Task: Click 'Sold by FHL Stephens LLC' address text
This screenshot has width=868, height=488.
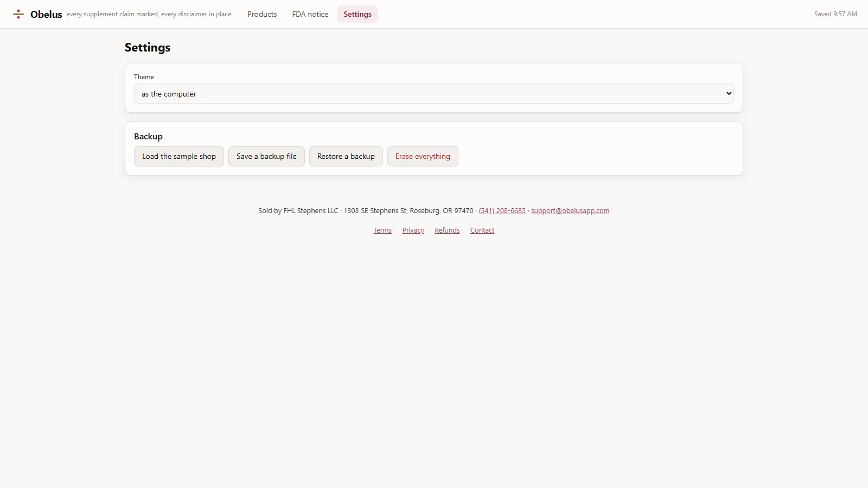Action: pyautogui.click(x=366, y=211)
